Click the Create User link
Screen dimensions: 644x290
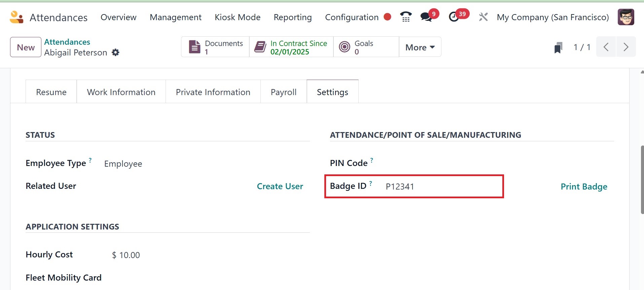click(280, 186)
